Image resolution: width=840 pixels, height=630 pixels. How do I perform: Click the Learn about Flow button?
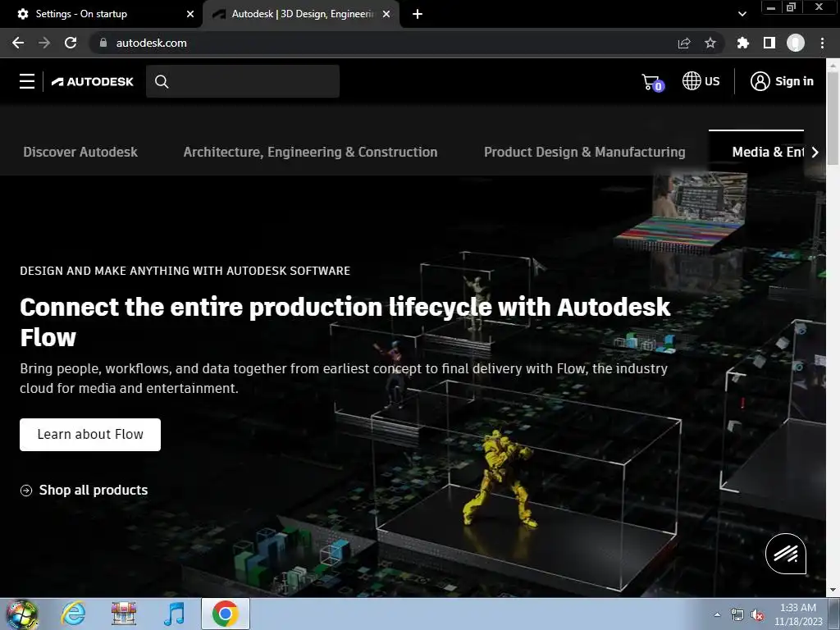pos(90,435)
